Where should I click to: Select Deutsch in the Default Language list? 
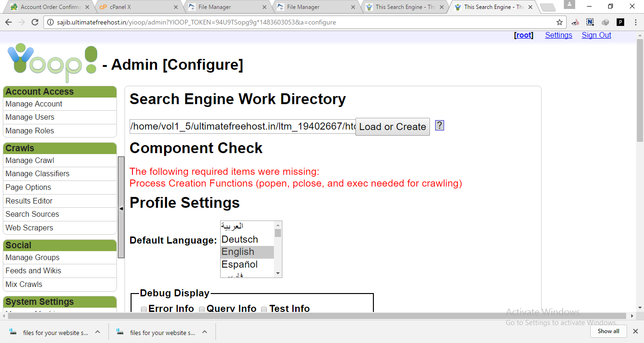click(x=240, y=239)
